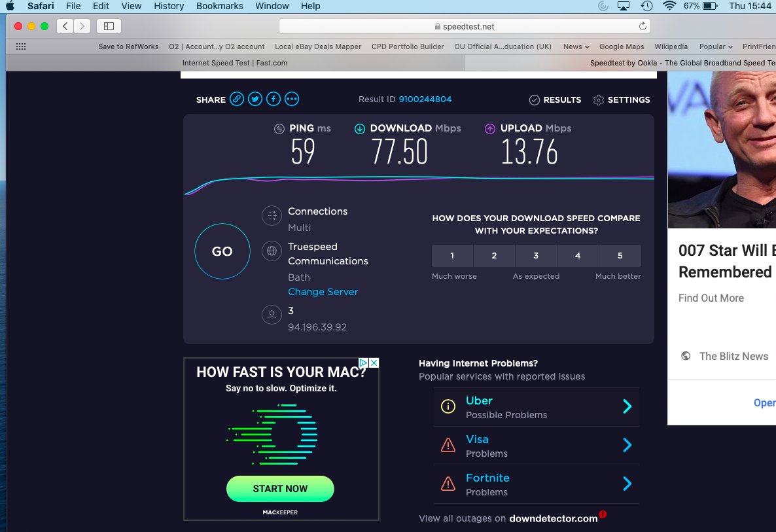Viewport: 776px width, 532px height.
Task: Copy the result link via share link icon
Action: click(237, 99)
